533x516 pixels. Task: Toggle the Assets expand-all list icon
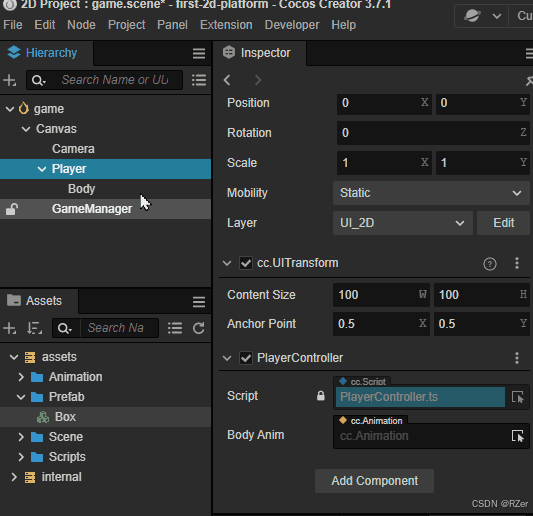[175, 328]
